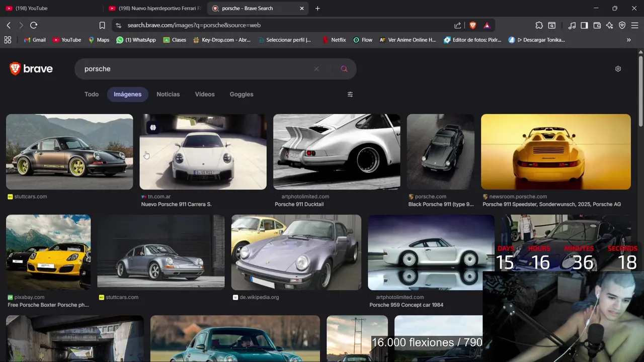Click the address bar URL field
Viewport: 644px width, 362px height.
click(287, 25)
